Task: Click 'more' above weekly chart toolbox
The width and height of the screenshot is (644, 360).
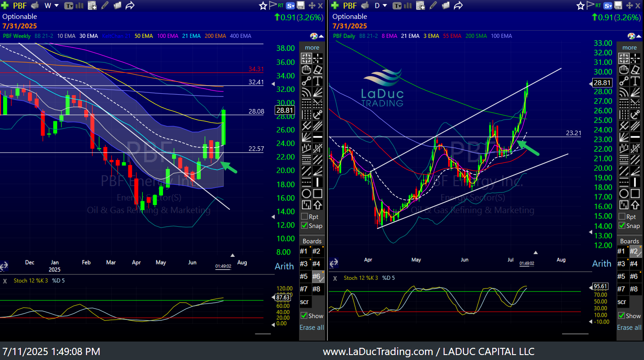Action: (312, 47)
